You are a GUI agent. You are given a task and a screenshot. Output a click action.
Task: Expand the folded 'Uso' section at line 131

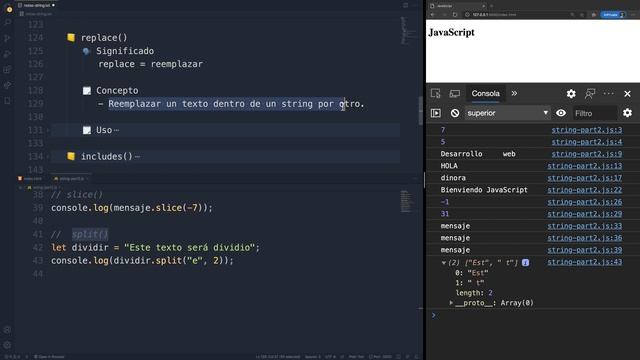coord(48,130)
